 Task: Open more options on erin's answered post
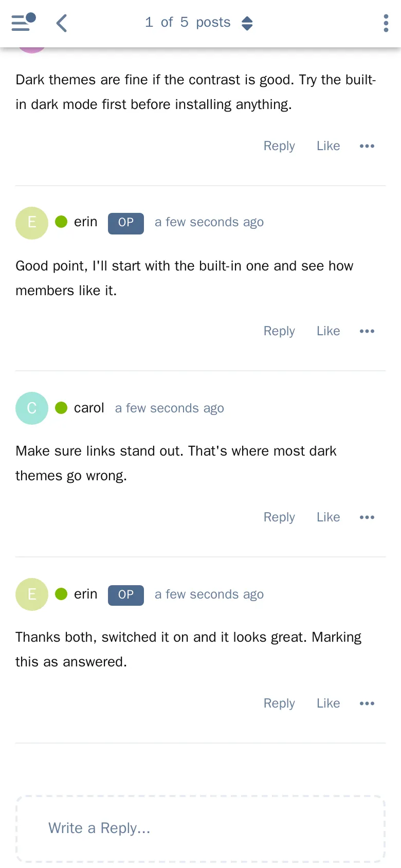(367, 703)
